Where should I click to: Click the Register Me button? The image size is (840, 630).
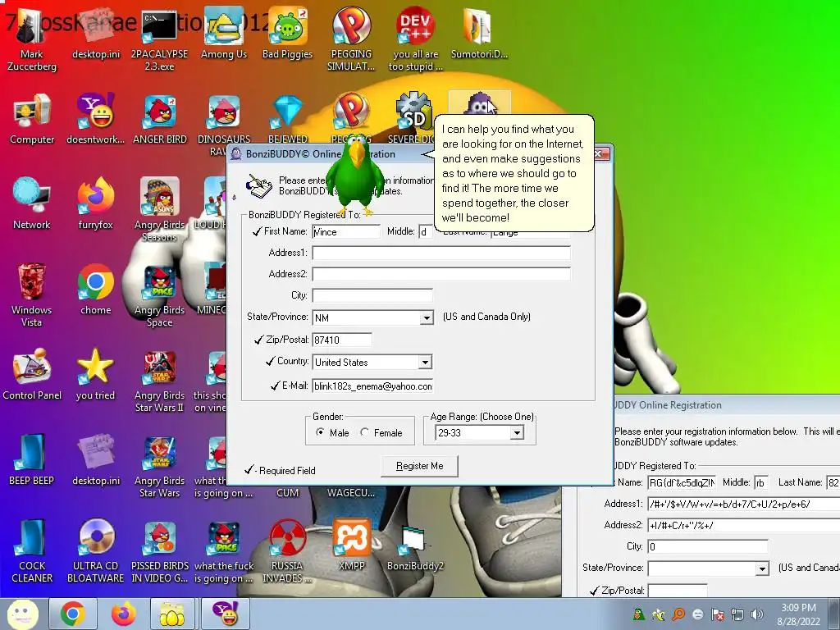419,466
